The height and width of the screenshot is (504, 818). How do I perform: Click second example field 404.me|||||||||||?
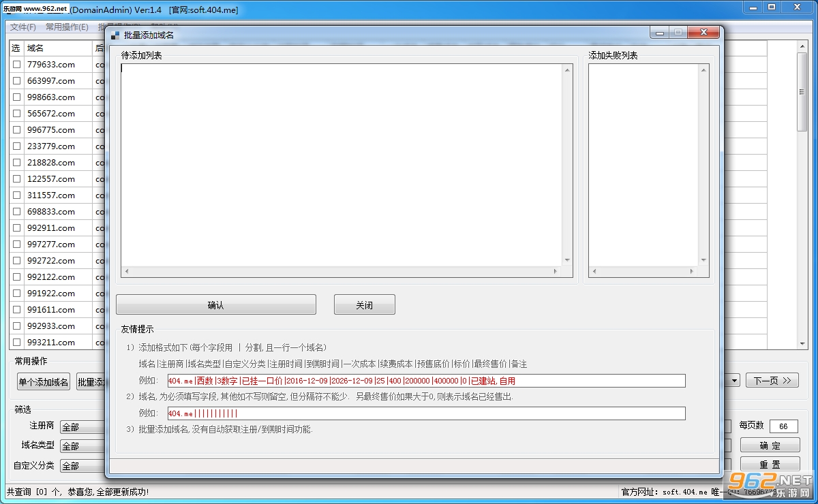tap(426, 413)
